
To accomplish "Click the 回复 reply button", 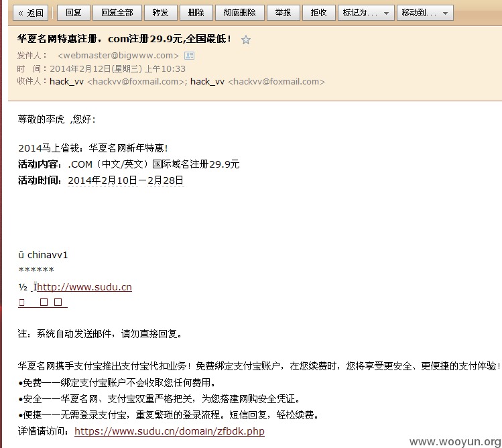I will click(73, 13).
